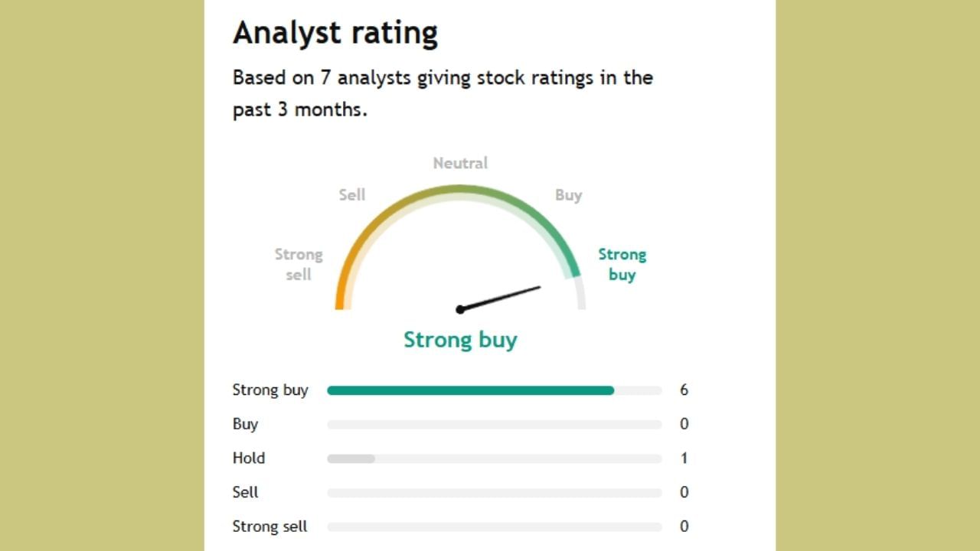
Task: Click the empty Buy row progress bar
Action: point(494,424)
